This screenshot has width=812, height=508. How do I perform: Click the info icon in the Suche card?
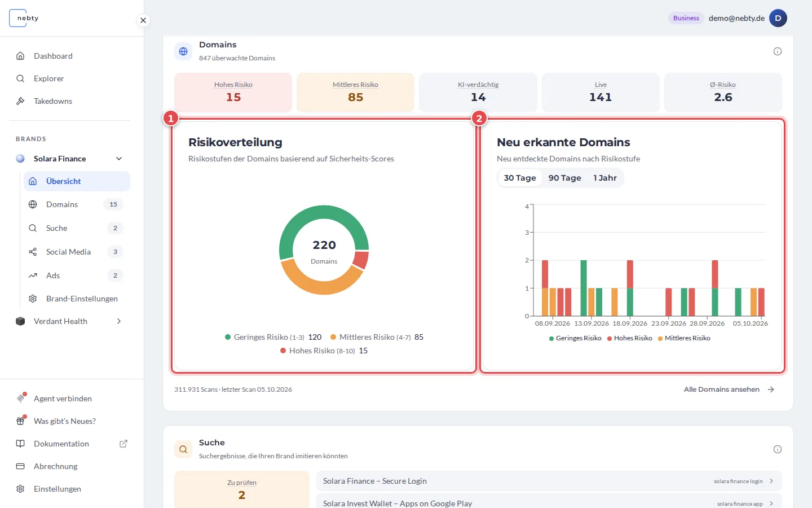point(778,449)
